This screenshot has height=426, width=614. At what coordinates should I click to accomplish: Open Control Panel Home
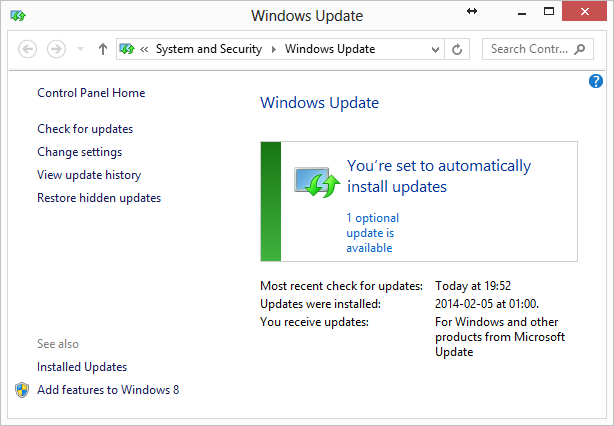(x=91, y=93)
